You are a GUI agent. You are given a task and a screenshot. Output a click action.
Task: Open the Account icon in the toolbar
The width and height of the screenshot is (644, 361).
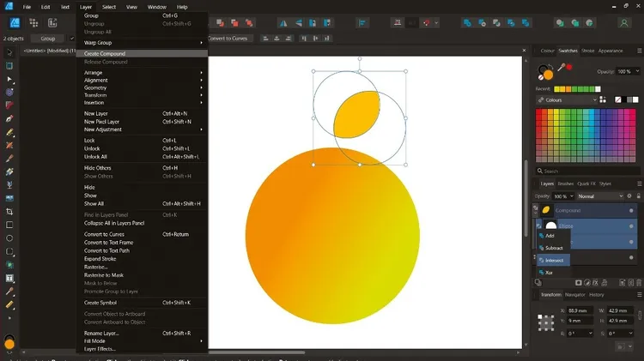point(624,23)
